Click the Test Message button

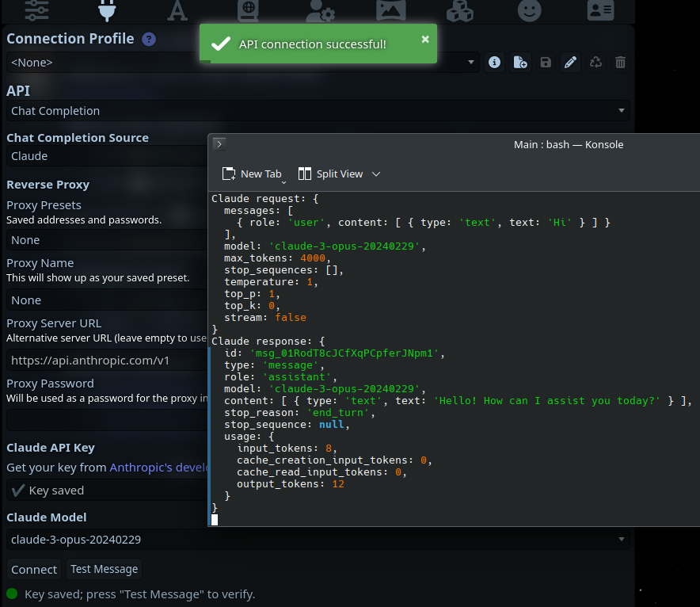click(x=104, y=569)
